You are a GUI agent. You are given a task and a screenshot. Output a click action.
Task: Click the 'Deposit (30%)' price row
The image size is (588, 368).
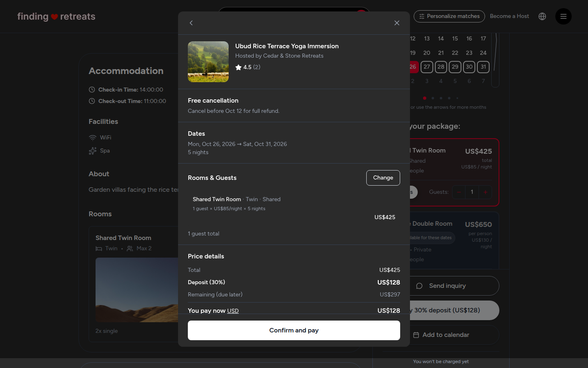294,283
